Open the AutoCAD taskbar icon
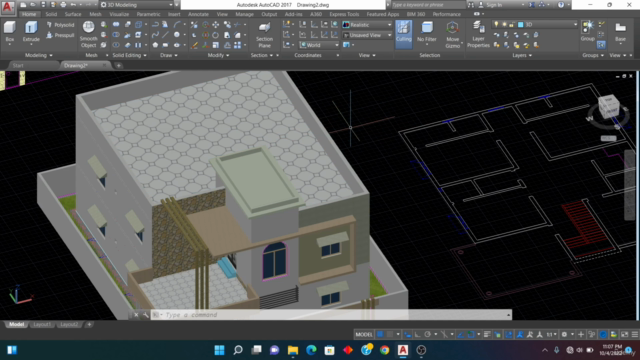This screenshot has height=360, width=640. pyautogui.click(x=403, y=350)
